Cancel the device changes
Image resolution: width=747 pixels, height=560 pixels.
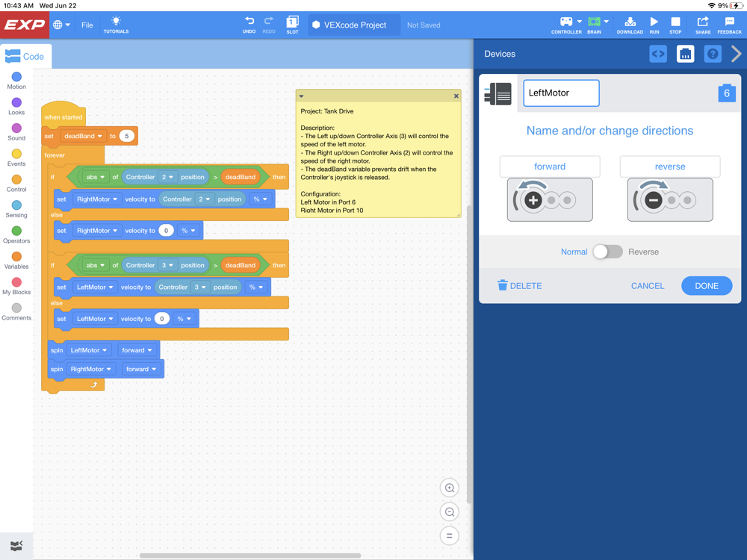pyautogui.click(x=648, y=286)
